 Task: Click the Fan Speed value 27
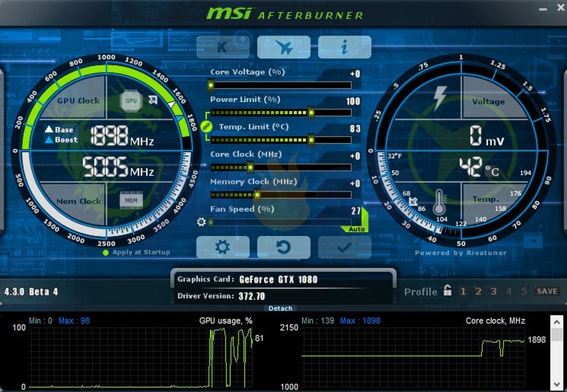click(356, 210)
